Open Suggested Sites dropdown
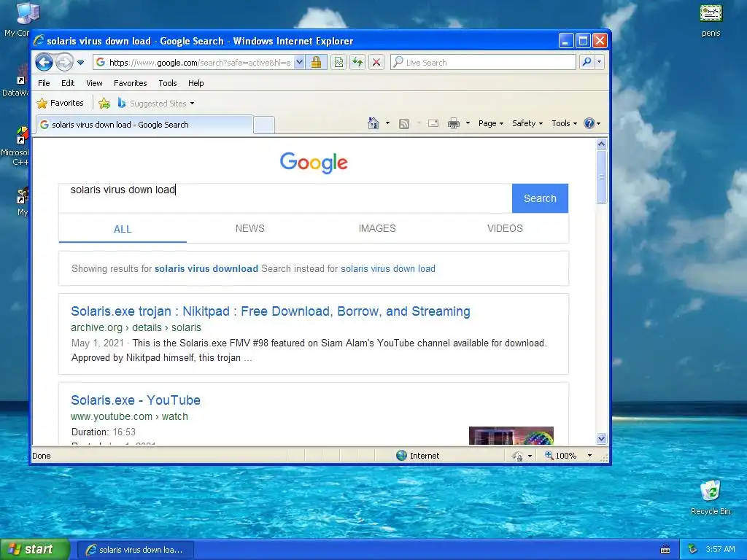The image size is (747, 560). click(x=156, y=103)
